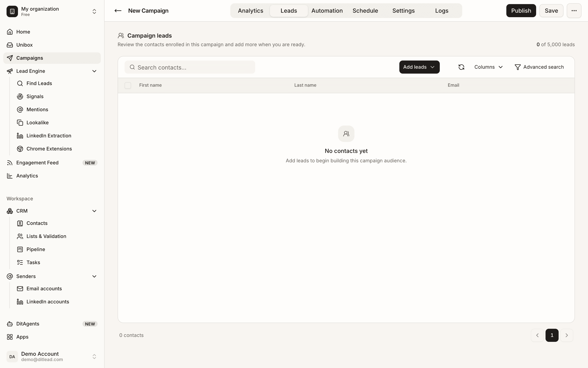Go to Home in sidebar

pyautogui.click(x=52, y=32)
